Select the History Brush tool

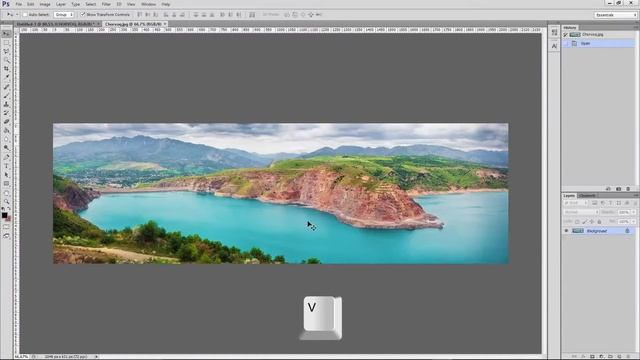6,113
